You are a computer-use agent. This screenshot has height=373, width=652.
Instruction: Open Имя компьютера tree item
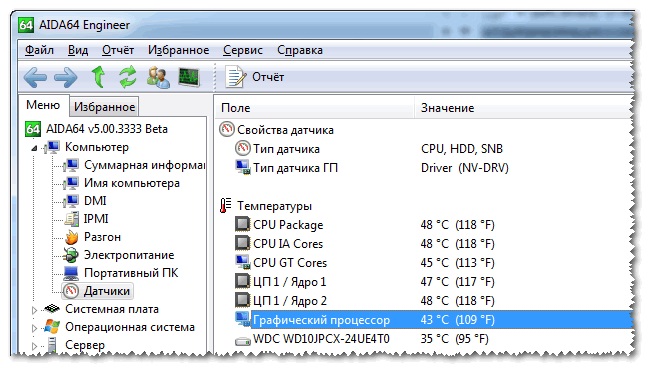coord(132,183)
